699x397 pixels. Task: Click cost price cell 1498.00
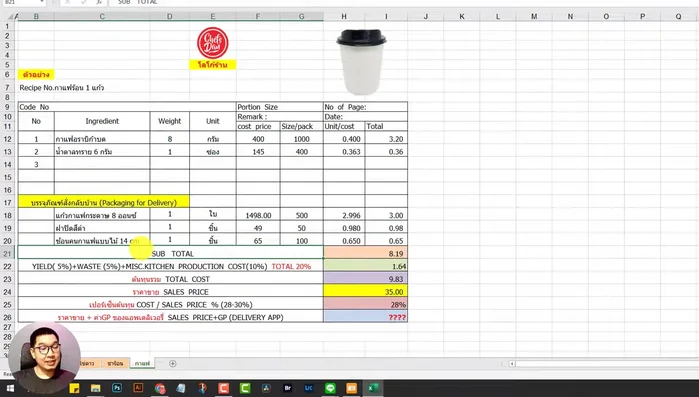point(258,215)
